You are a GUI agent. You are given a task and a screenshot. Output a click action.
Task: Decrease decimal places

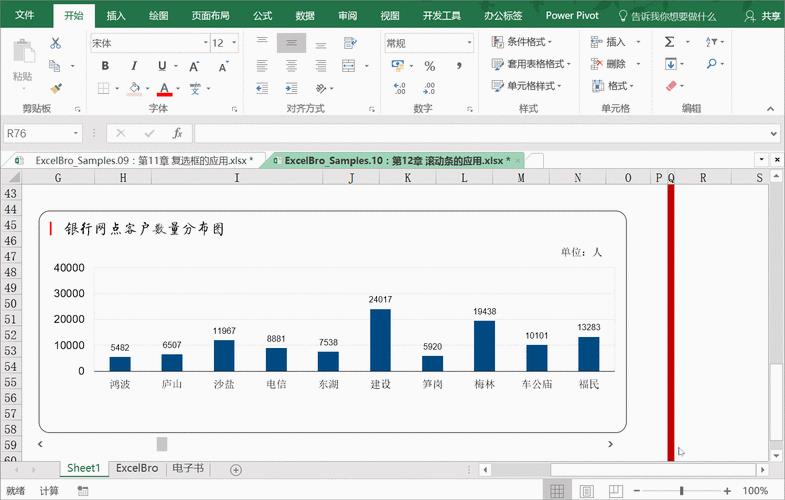pyautogui.click(x=429, y=89)
